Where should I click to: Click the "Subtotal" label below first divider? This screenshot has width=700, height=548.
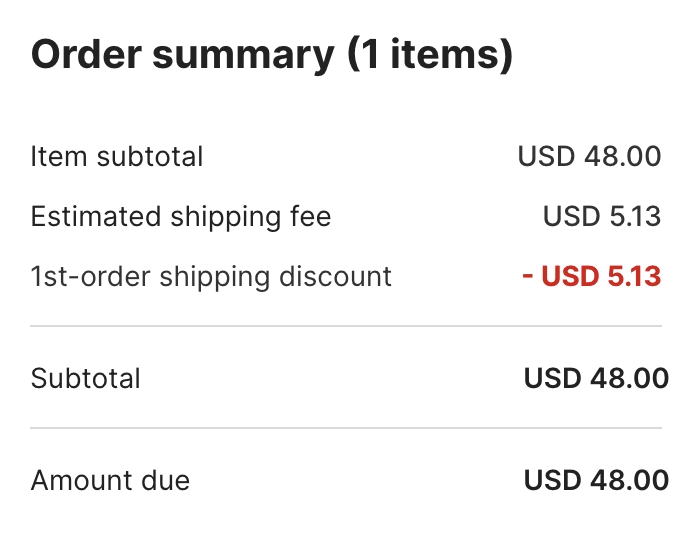86,379
